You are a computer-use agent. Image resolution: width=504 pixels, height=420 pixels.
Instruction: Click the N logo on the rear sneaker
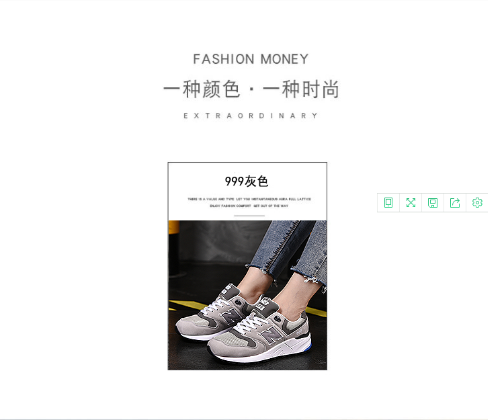(x=231, y=314)
